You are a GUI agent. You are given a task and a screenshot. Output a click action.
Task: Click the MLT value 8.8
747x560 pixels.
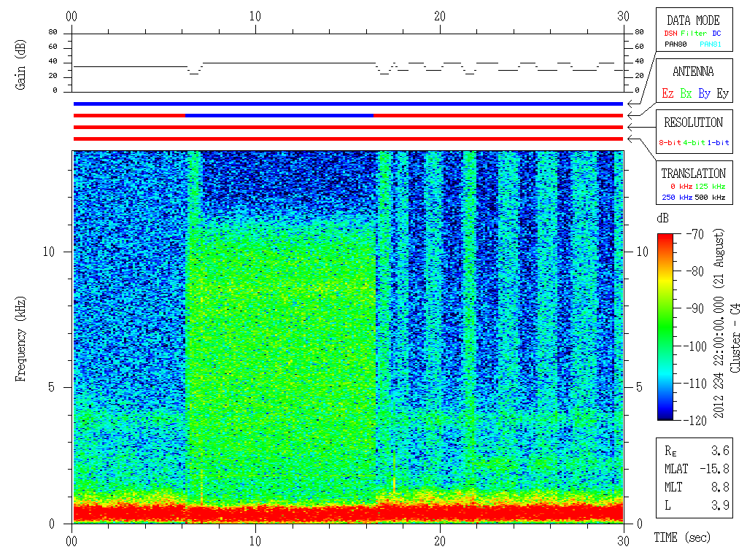720,486
